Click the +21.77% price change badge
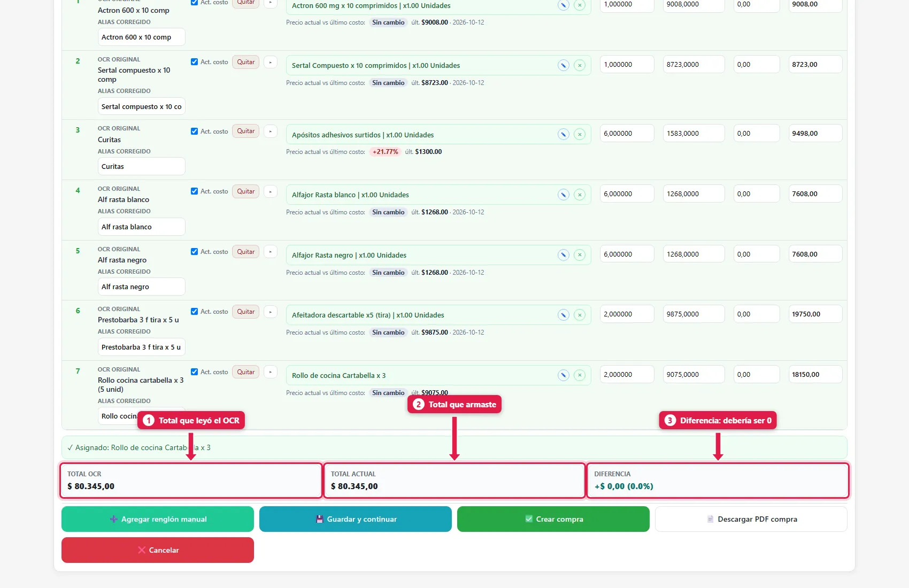 386,152
